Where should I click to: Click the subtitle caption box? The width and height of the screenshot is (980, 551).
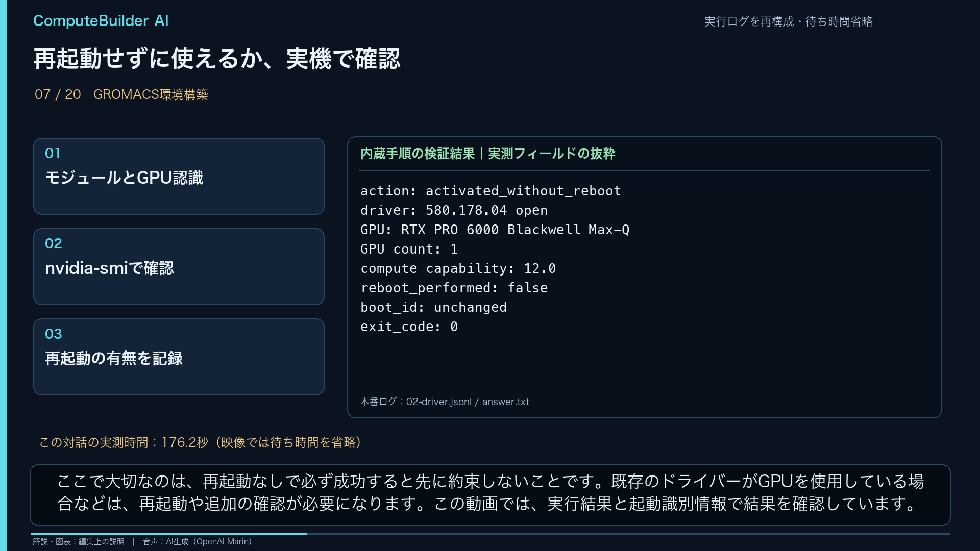click(490, 495)
